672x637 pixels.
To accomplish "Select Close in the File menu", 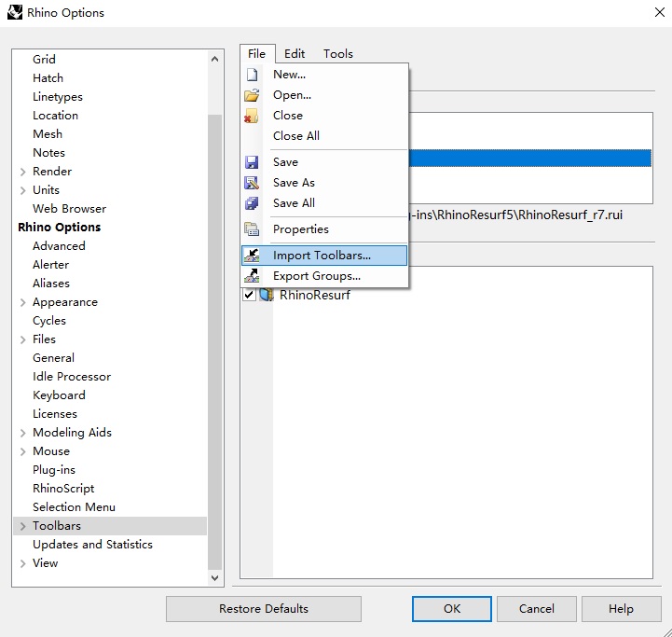I will [x=324, y=116].
